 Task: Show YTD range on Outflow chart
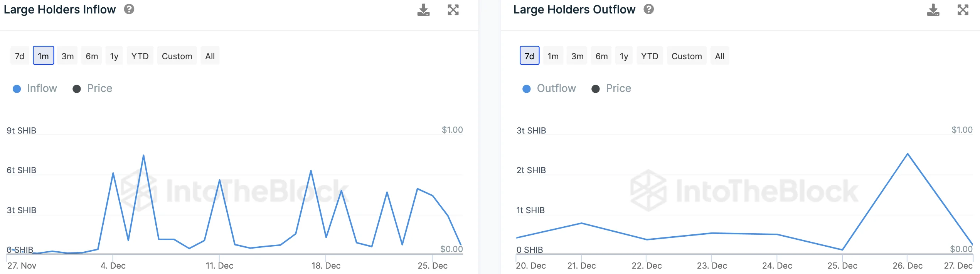(650, 56)
